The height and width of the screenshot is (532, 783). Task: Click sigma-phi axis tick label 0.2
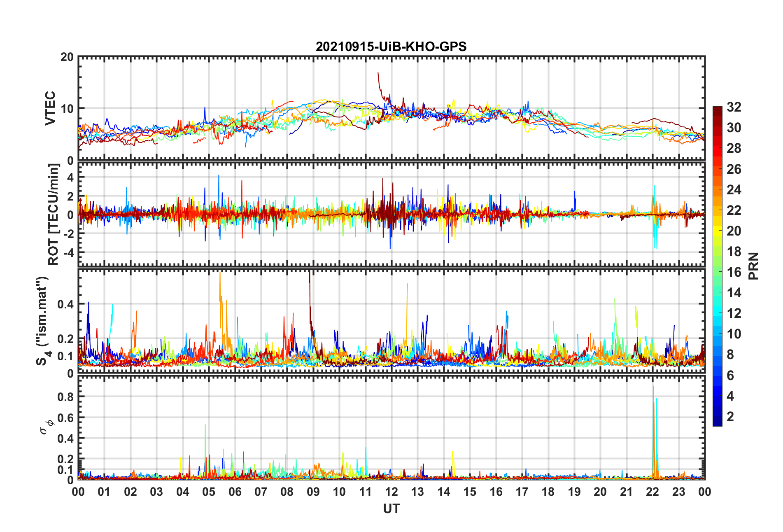(x=66, y=459)
